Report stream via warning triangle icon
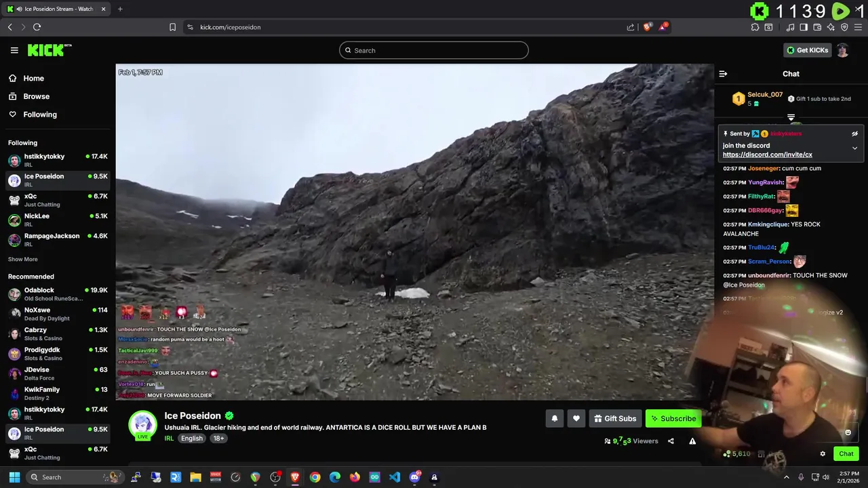This screenshot has height=488, width=868. (x=692, y=441)
